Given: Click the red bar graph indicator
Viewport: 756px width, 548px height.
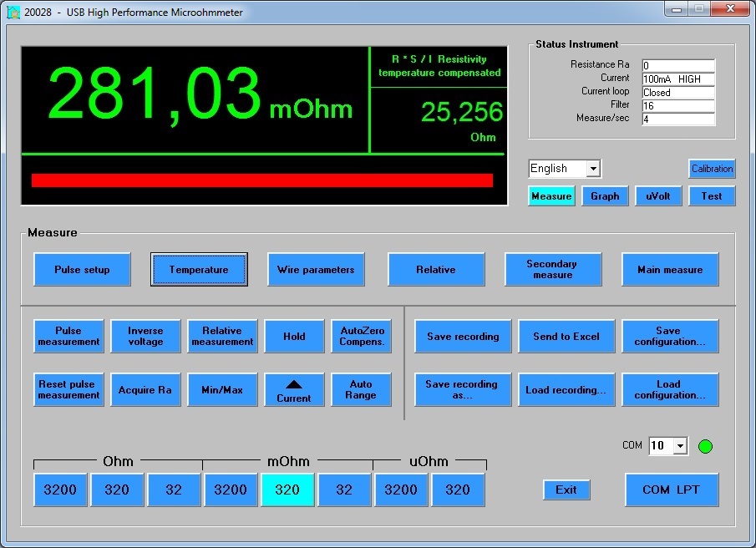Looking at the screenshot, I should (262, 180).
